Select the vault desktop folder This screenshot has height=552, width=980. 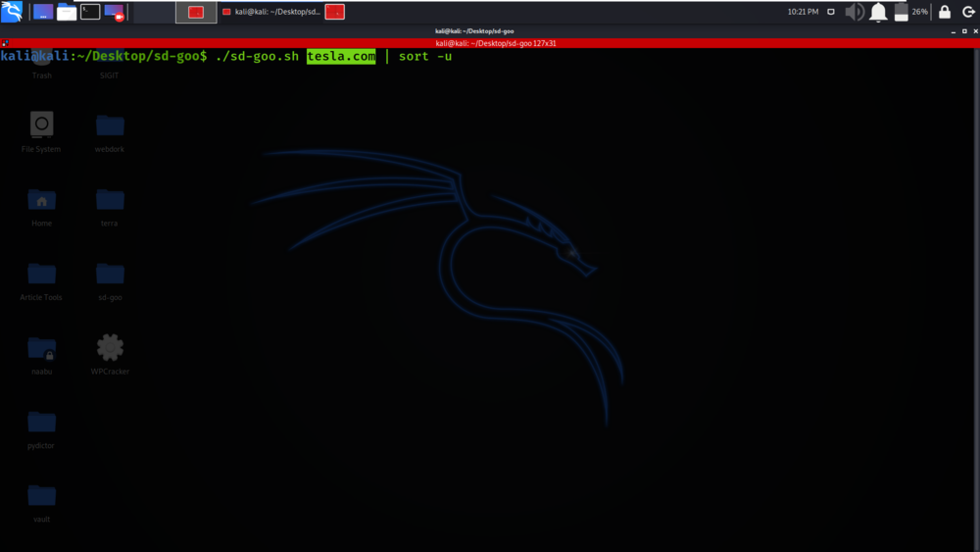pos(42,504)
